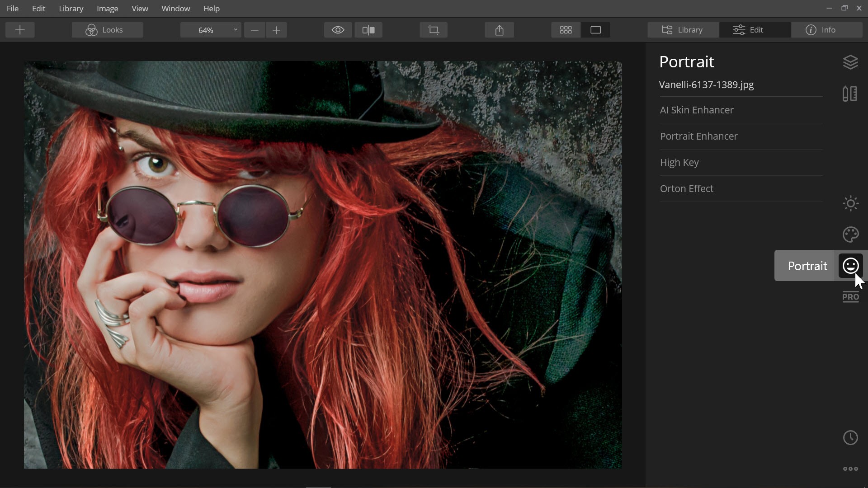Open the 64% zoom dropdown

[211, 30]
